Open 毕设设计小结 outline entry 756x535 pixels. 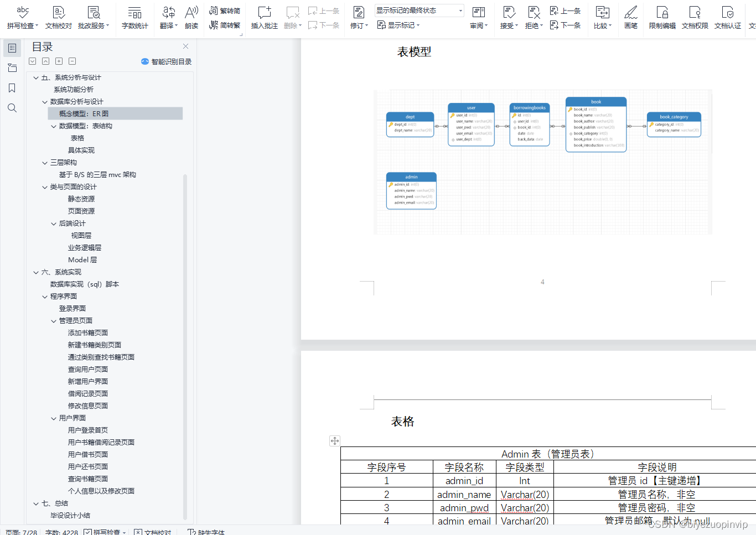(x=70, y=516)
